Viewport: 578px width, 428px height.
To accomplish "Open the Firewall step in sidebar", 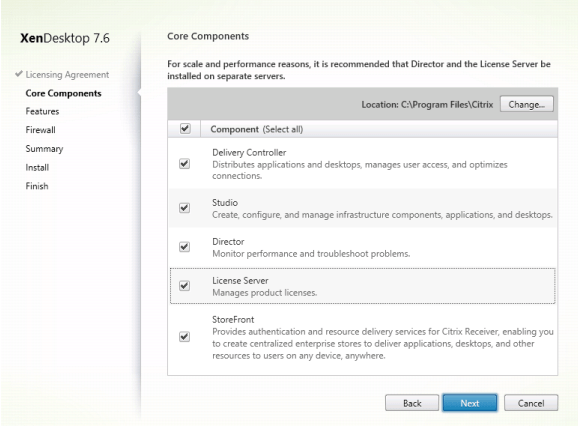I will pos(41,130).
